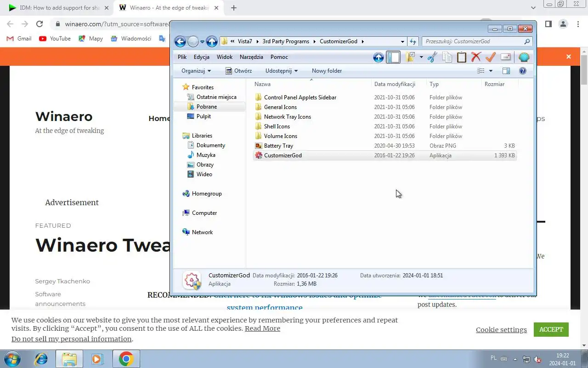
Task: Open the view options dropdown arrow
Action: 491,71
